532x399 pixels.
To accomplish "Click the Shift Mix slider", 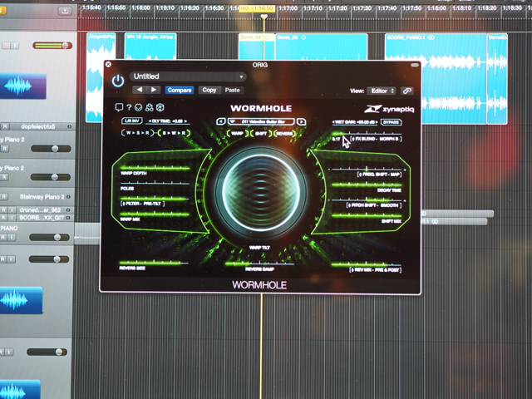I will 367,215.
